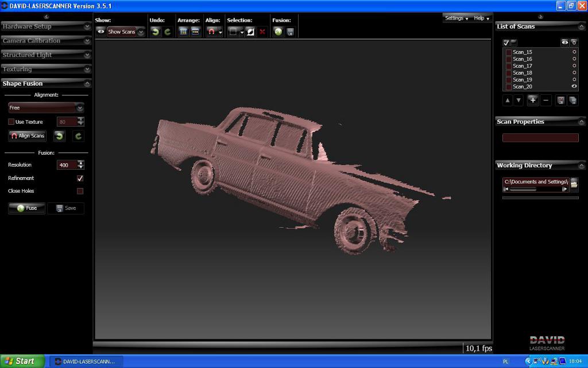Screen dimensions: 588x368
Task: Open Settings menu
Action: 457,18
